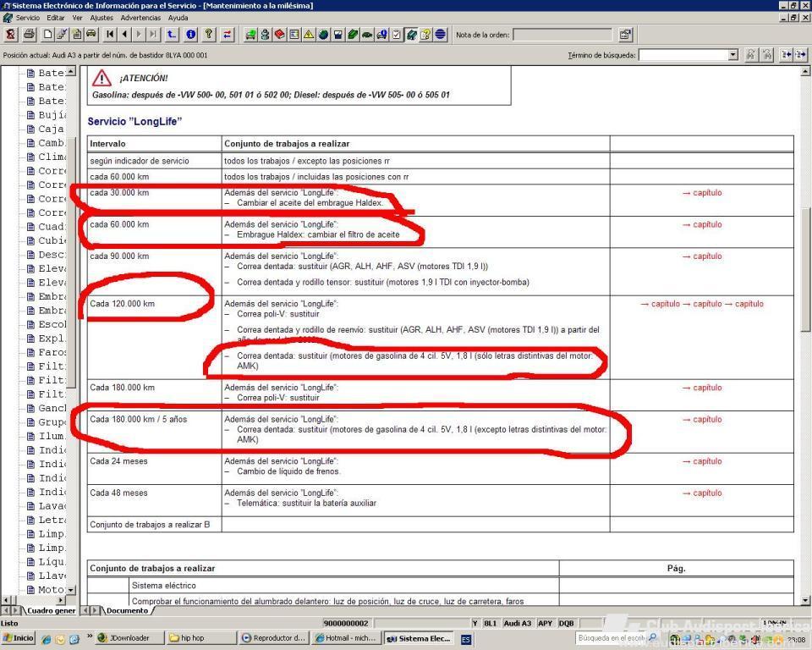Select the 'Llave' tree item
The height and width of the screenshot is (650, 812).
tap(47, 576)
